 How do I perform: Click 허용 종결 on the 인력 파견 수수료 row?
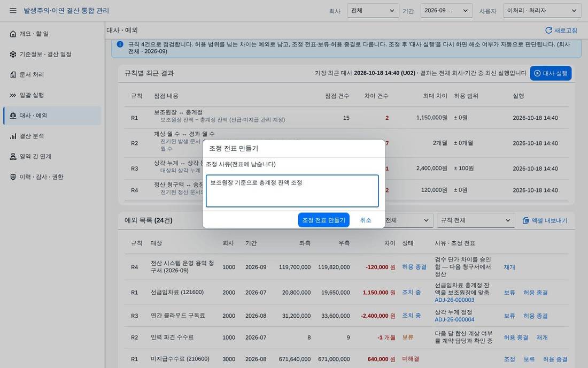(x=516, y=338)
